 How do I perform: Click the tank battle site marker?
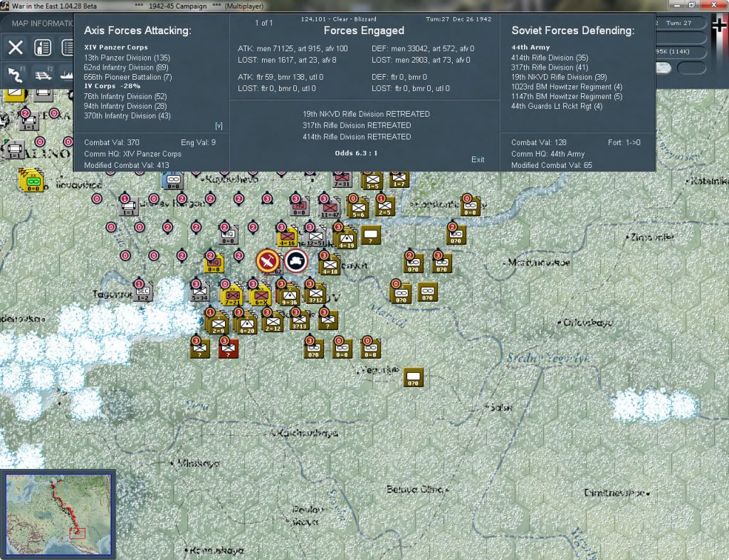tap(296, 260)
